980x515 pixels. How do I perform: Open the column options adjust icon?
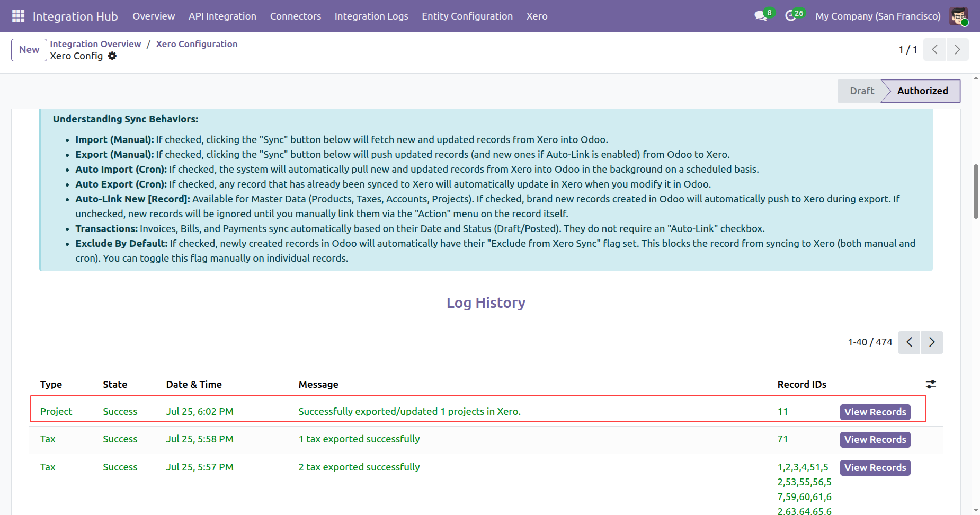pos(931,384)
